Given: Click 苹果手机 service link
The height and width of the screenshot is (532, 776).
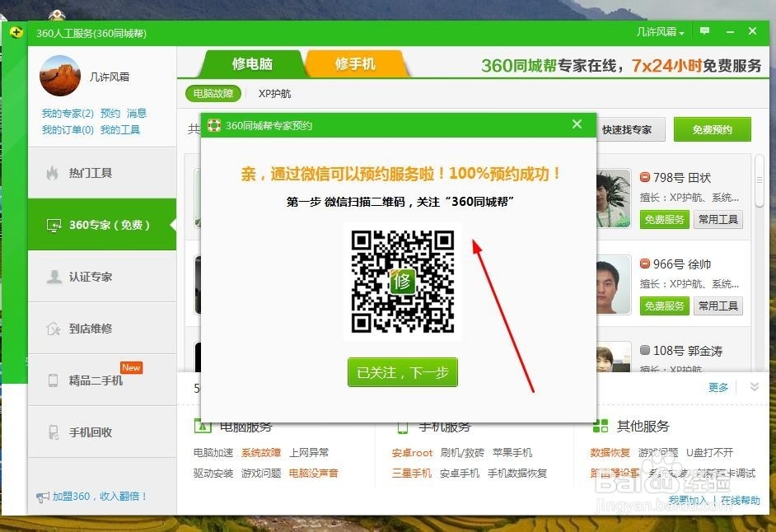Looking at the screenshot, I should [512, 453].
